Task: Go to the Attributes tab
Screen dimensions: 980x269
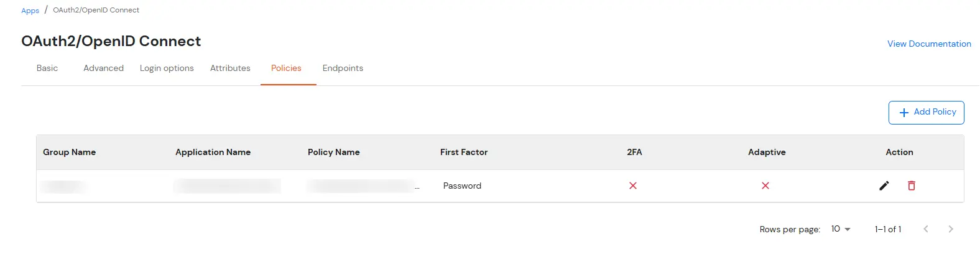Action: coord(230,68)
